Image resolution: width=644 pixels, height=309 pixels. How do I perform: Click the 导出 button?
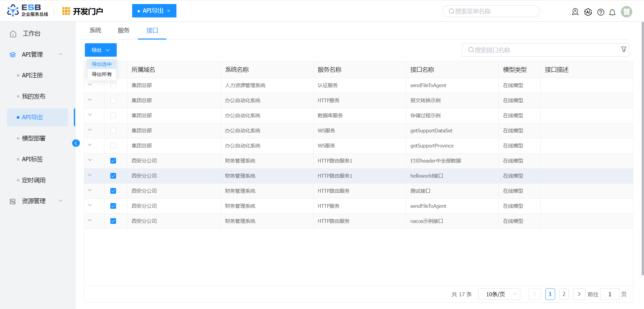click(101, 50)
